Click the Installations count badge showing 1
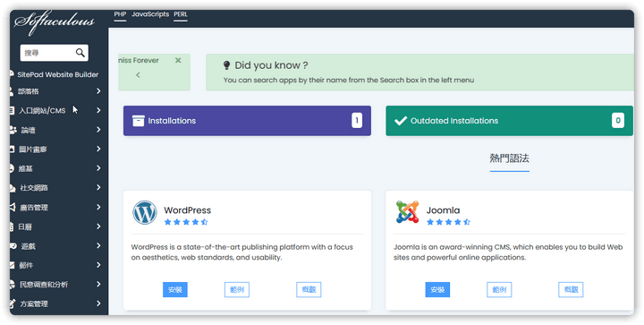This screenshot has width=644, height=325. coord(357,121)
